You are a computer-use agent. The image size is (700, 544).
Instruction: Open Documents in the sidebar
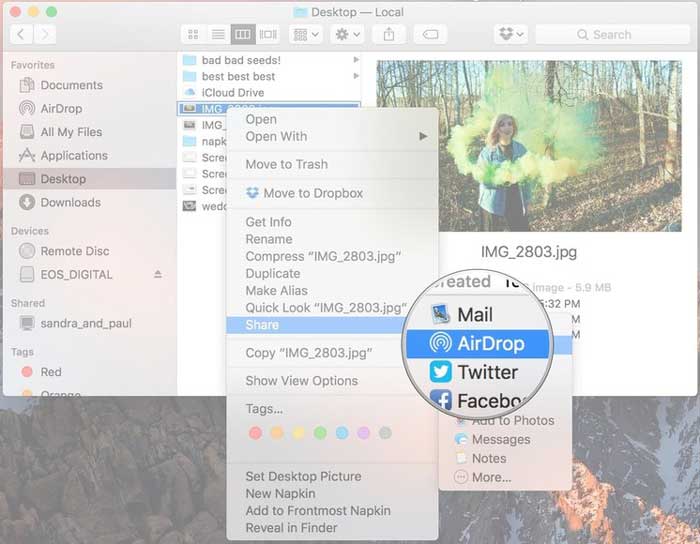71,85
